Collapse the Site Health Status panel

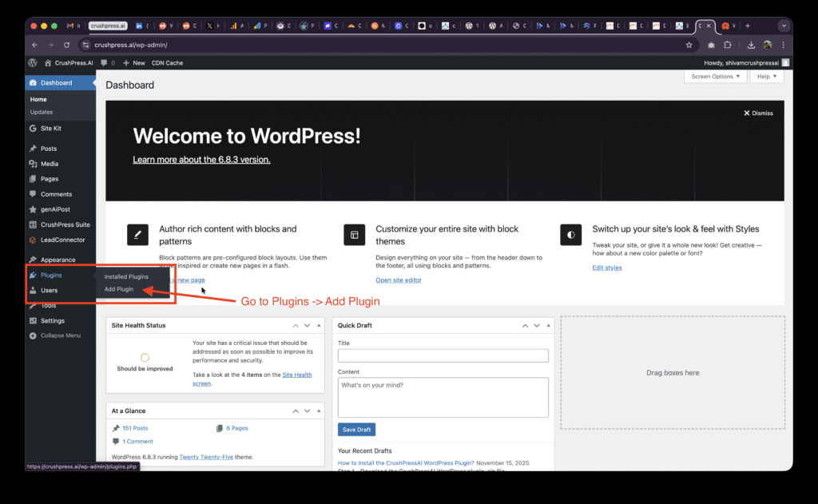click(319, 326)
